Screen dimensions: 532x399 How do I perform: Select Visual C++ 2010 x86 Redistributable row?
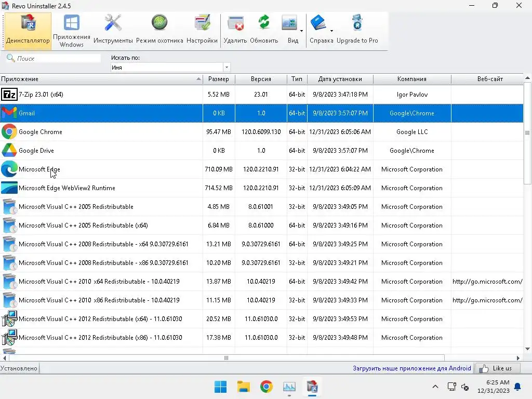(262, 300)
